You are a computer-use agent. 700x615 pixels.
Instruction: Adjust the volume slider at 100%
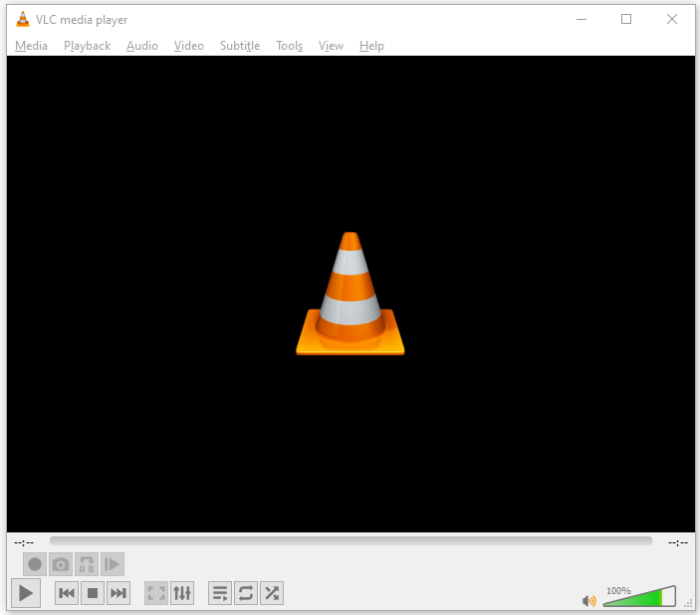coord(639,596)
